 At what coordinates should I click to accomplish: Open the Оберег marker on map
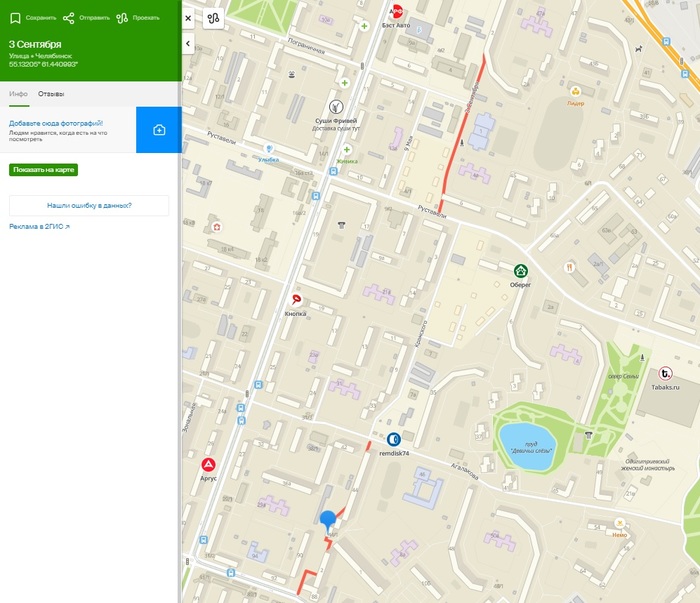(x=521, y=271)
